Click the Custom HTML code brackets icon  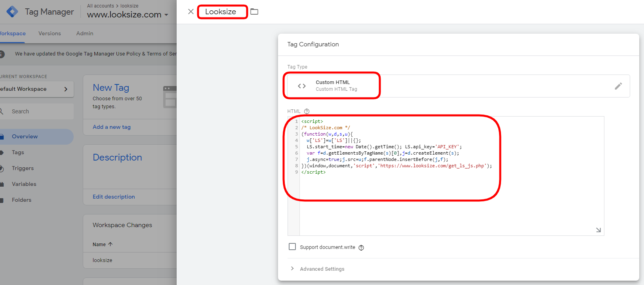pos(302,86)
